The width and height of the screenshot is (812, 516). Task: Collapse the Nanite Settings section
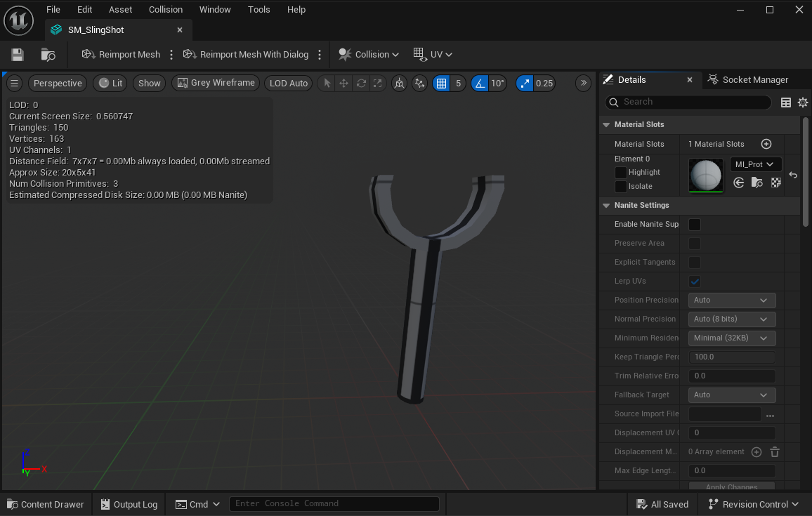click(606, 205)
